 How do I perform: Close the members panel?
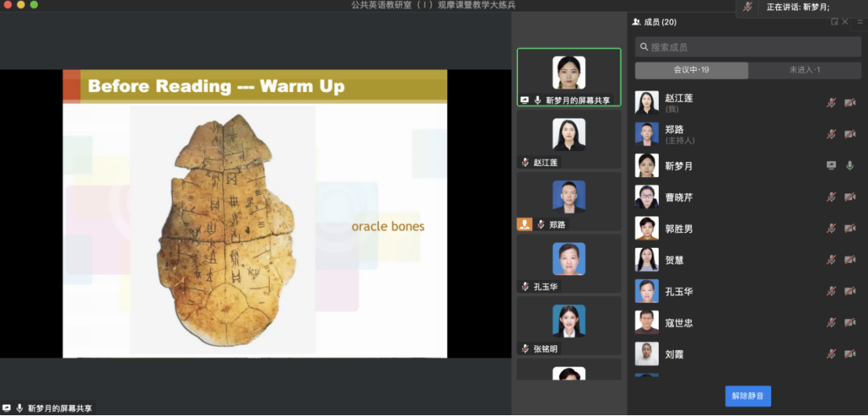(845, 22)
